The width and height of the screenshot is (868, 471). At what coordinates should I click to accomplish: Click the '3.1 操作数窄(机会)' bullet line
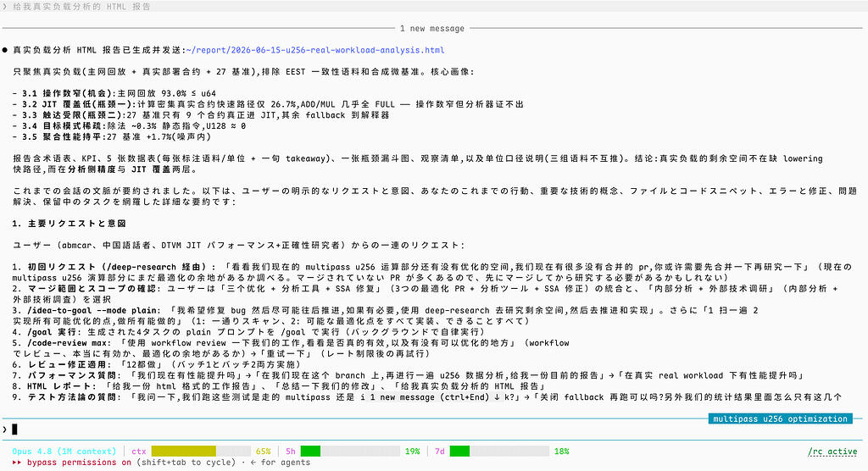114,93
